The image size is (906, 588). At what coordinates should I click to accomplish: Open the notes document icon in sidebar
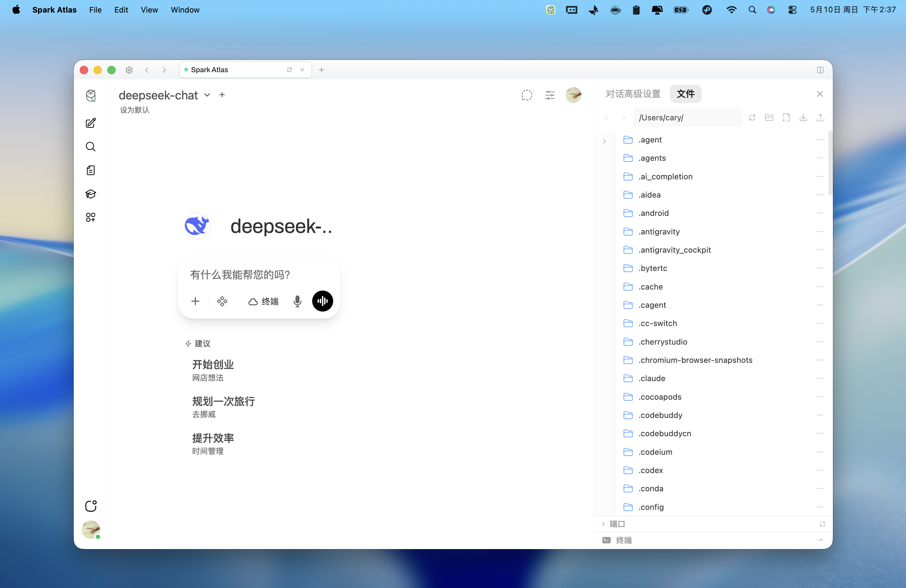tap(90, 170)
